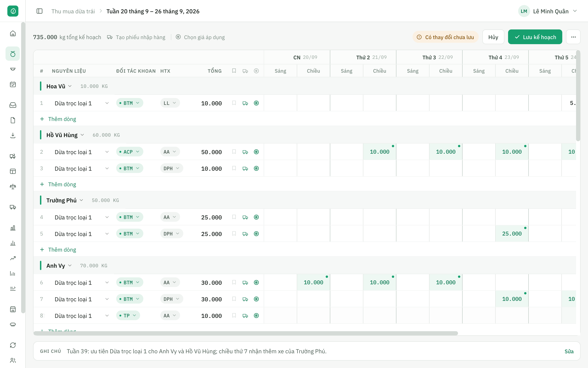
Task: Click the vertical table scrollbar
Action: (x=578, y=96)
